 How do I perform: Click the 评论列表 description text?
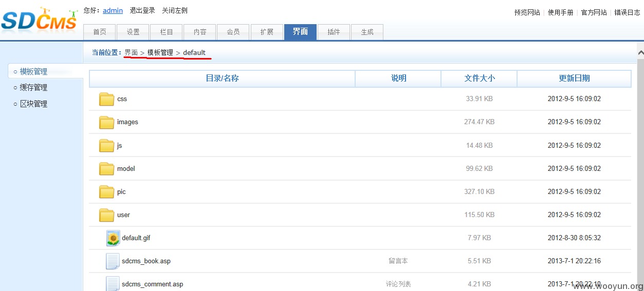click(398, 284)
